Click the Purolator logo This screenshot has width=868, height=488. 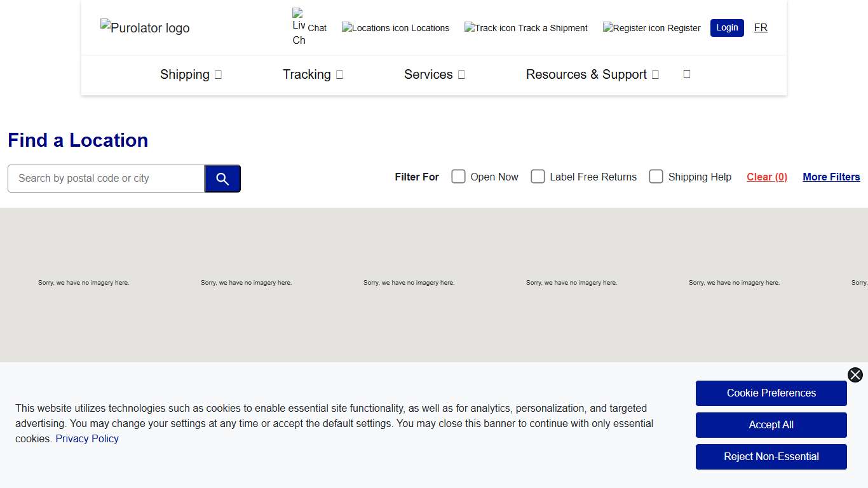144,27
